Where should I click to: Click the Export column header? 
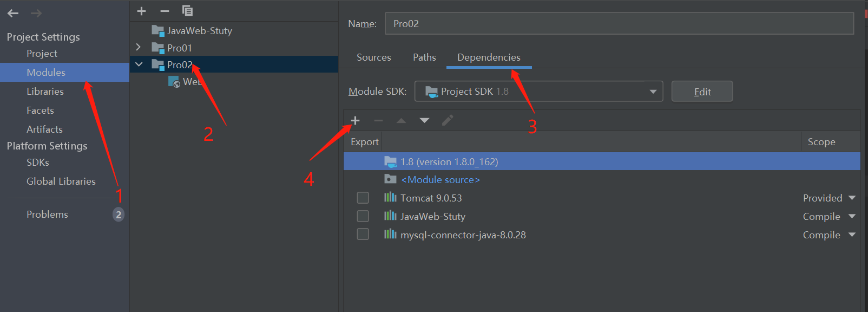[365, 142]
